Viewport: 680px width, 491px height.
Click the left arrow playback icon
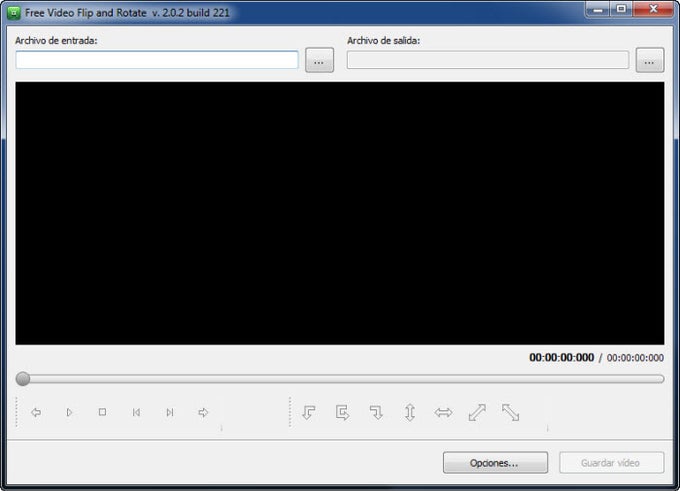[x=36, y=412]
